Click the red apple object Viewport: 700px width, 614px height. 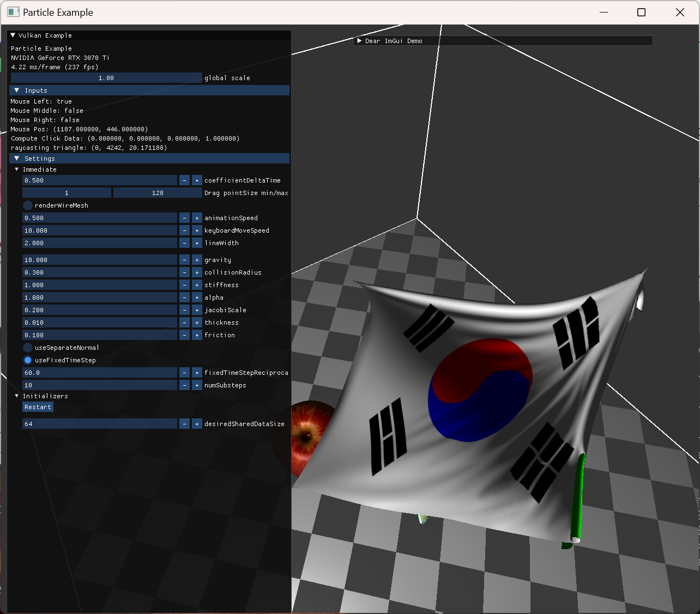tap(311, 439)
